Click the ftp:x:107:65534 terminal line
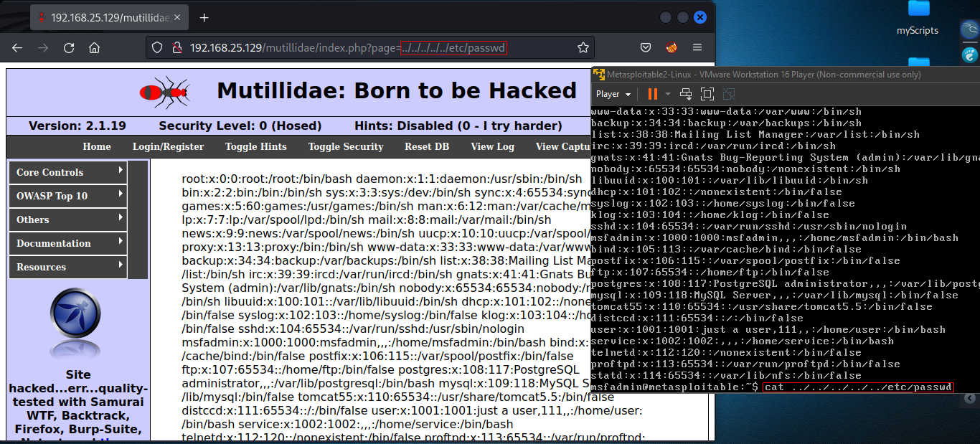Viewport: 980px width, 444px height. [x=712, y=273]
